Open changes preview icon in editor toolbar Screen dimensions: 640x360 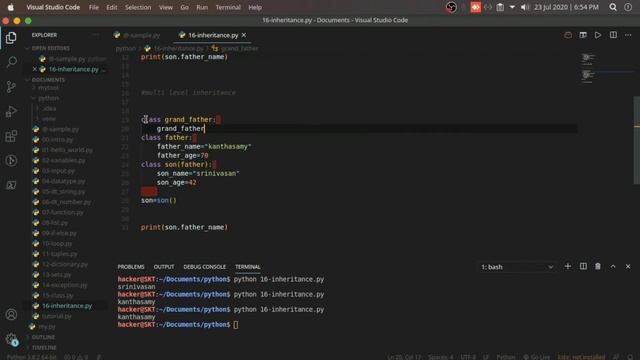pos(583,35)
